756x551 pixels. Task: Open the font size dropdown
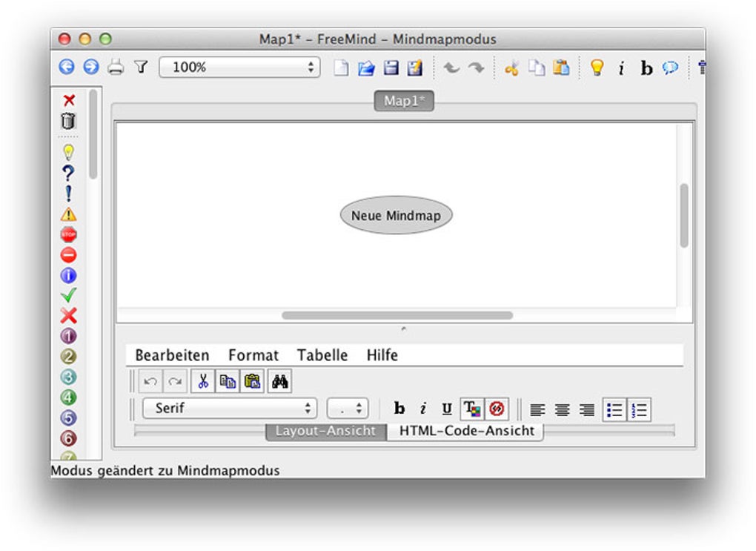(x=348, y=409)
